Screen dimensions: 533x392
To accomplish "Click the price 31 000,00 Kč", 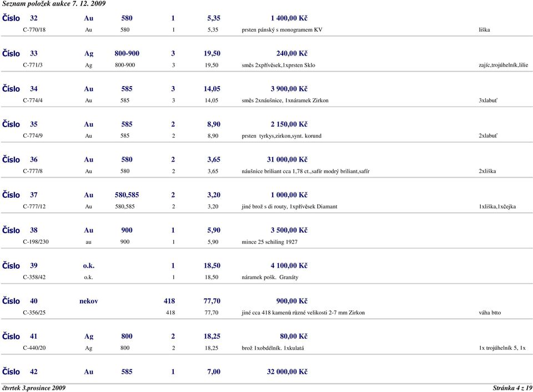I will click(x=287, y=159).
